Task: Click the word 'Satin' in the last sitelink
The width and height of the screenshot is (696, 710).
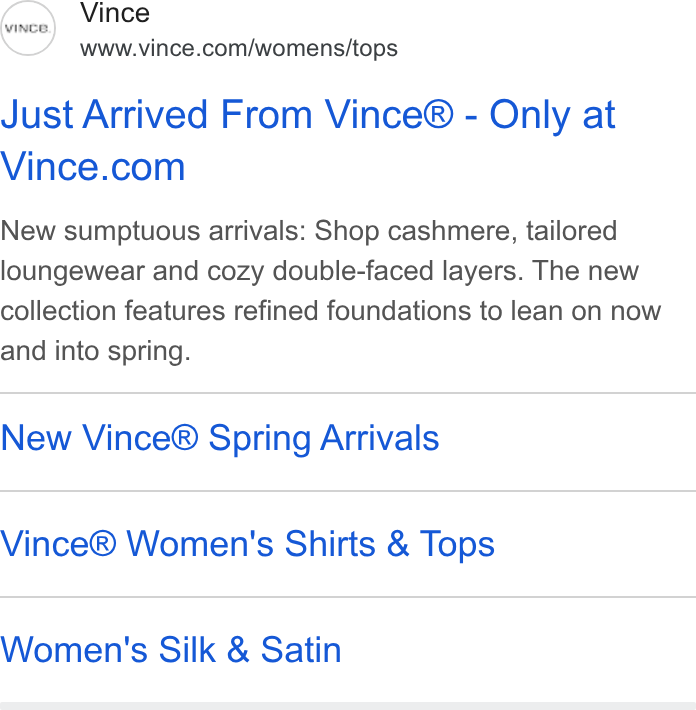Action: 301,650
